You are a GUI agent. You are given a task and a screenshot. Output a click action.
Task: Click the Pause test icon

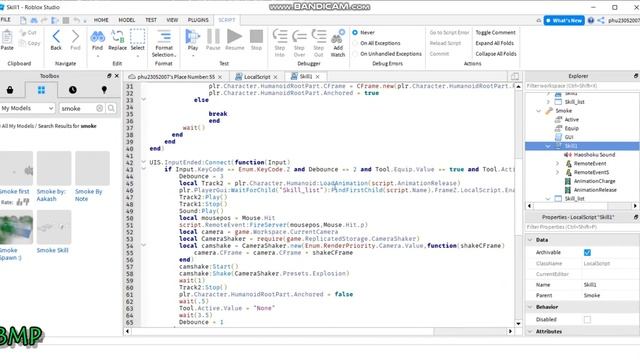[213, 37]
